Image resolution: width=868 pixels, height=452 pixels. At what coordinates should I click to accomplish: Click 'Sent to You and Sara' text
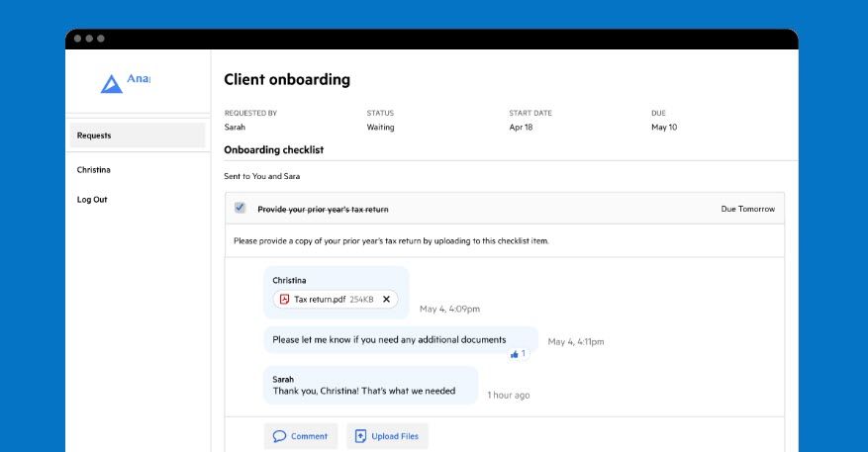click(262, 176)
